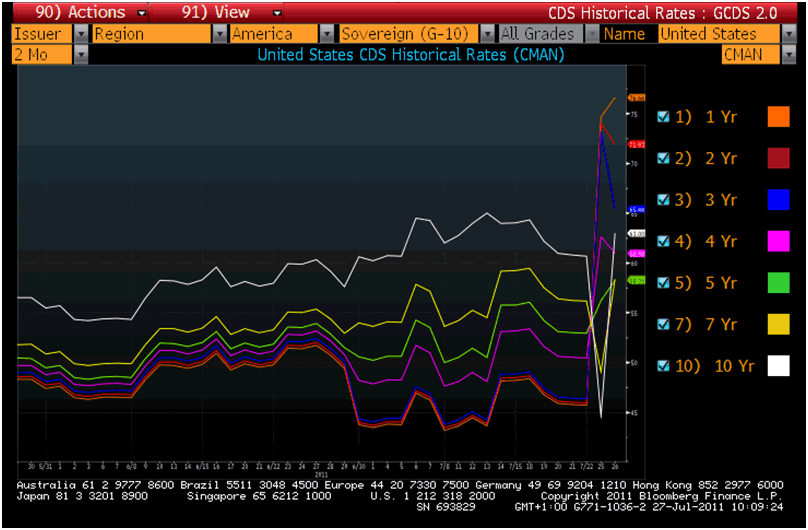Uncheck the 7 Yr series checkbox
This screenshot has height=530, width=808.
[x=664, y=324]
